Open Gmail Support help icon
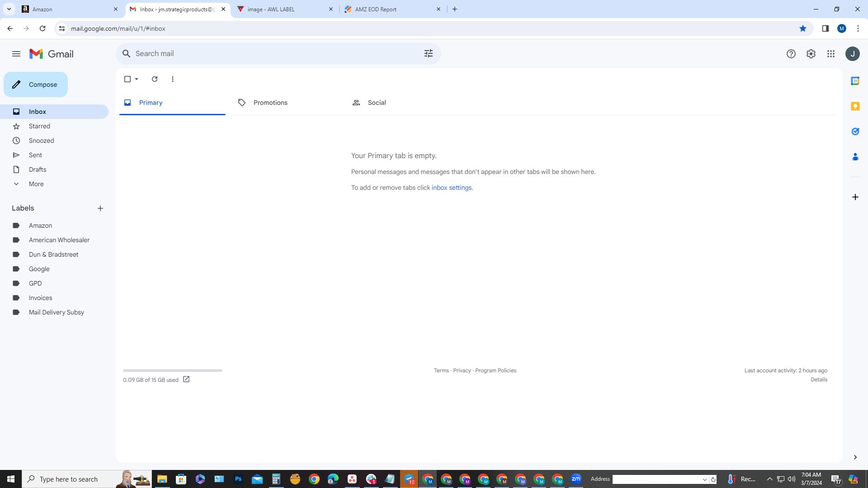This screenshot has width=868, height=488. click(x=791, y=54)
